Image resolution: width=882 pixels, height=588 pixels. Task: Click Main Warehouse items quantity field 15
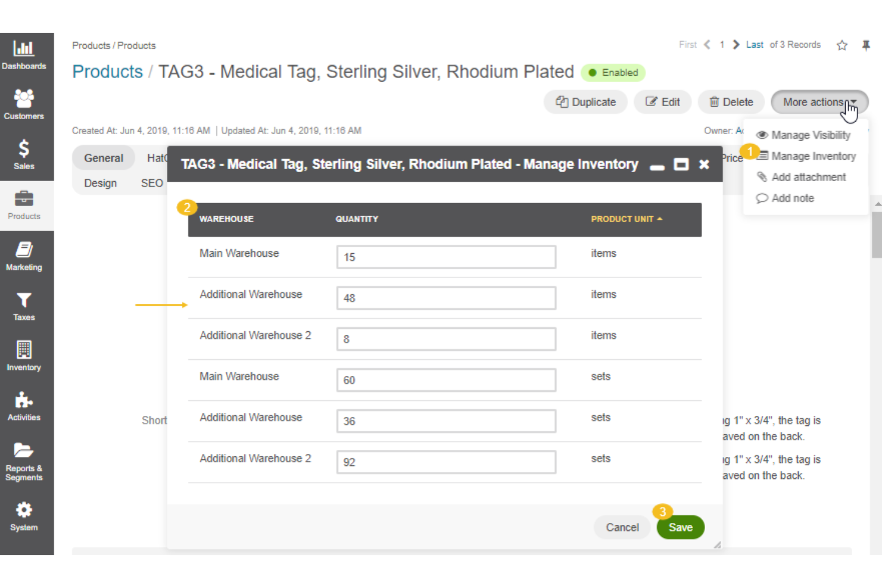click(446, 257)
